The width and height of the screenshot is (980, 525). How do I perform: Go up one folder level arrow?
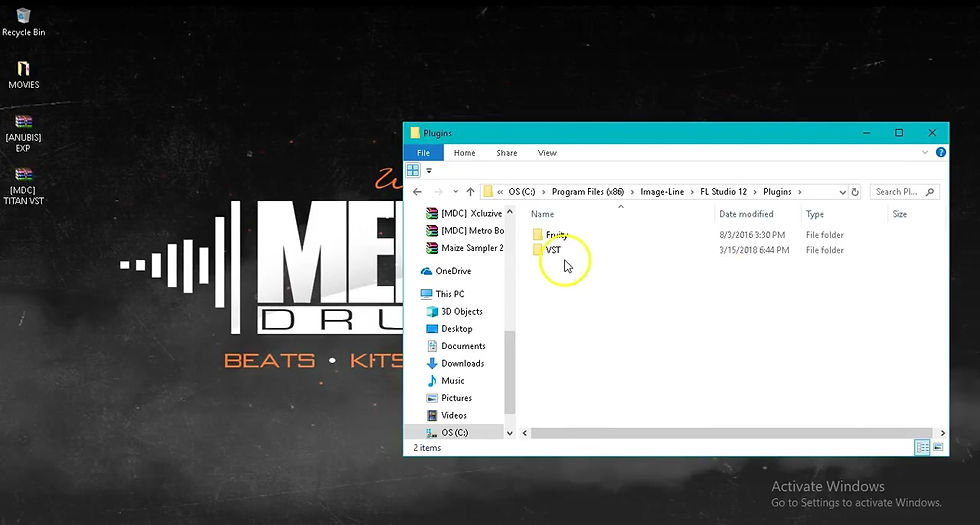point(470,192)
